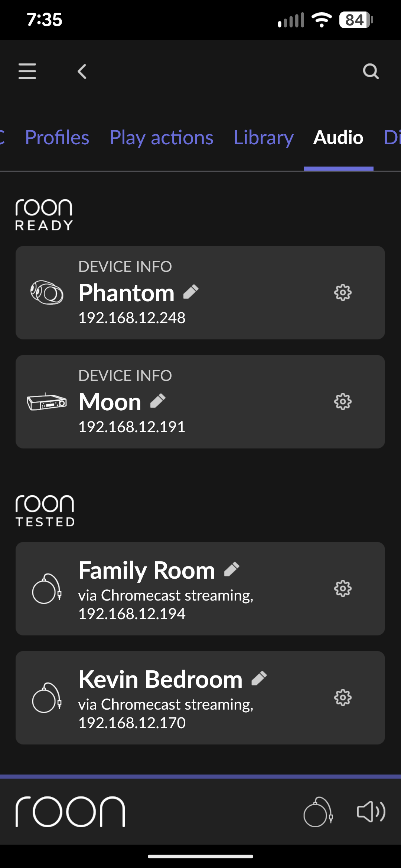The height and width of the screenshot is (868, 401).
Task: Open Phantom device settings gear
Action: pyautogui.click(x=343, y=293)
